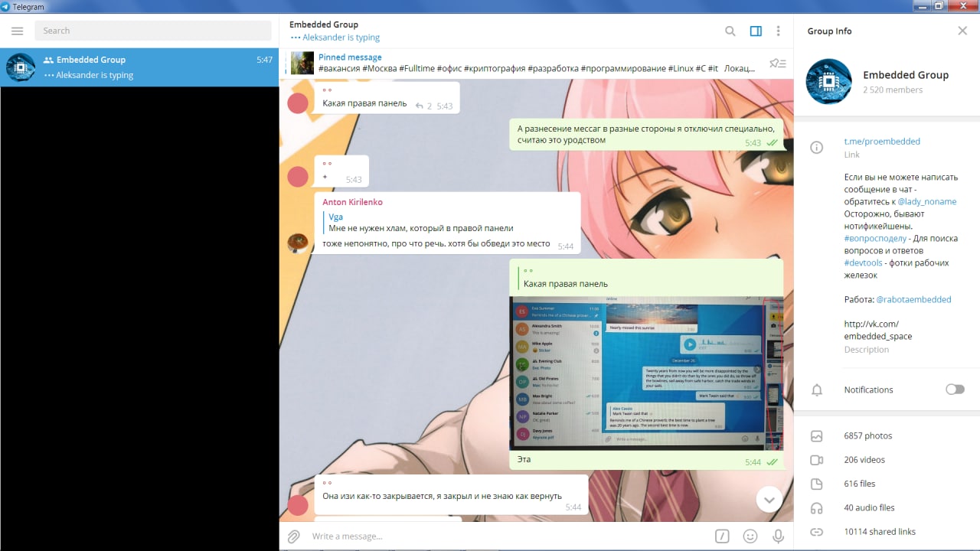Open the @rabotaembedded mention
This screenshot has height=551, width=980.
[913, 300]
